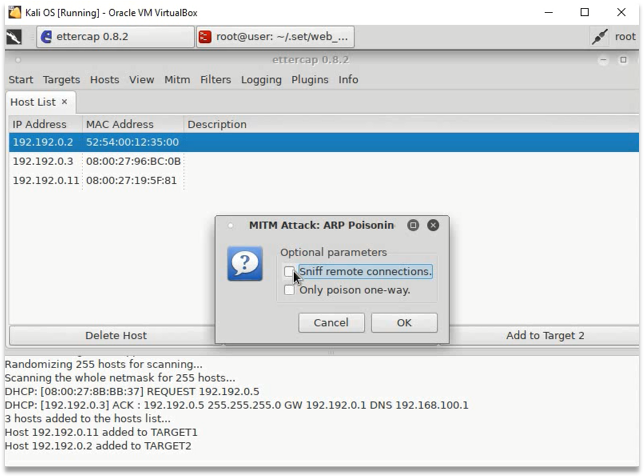The width and height of the screenshot is (644, 476).
Task: Minimize the ettercap inner window
Action: click(603, 60)
